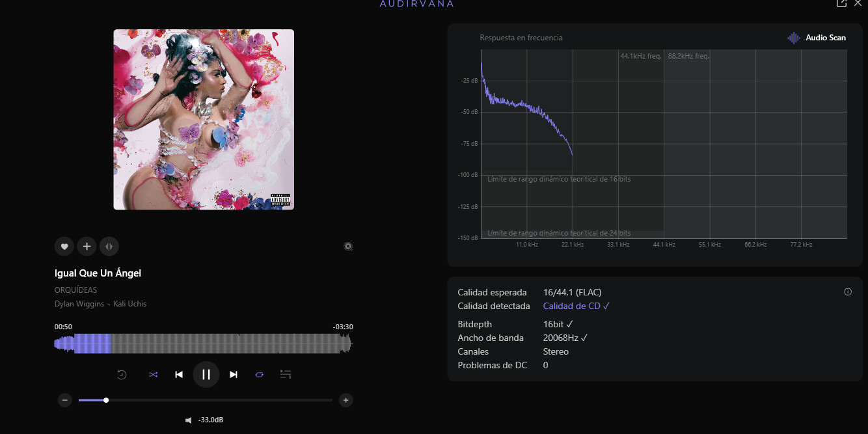Click the Audio Scan label button

tap(817, 38)
